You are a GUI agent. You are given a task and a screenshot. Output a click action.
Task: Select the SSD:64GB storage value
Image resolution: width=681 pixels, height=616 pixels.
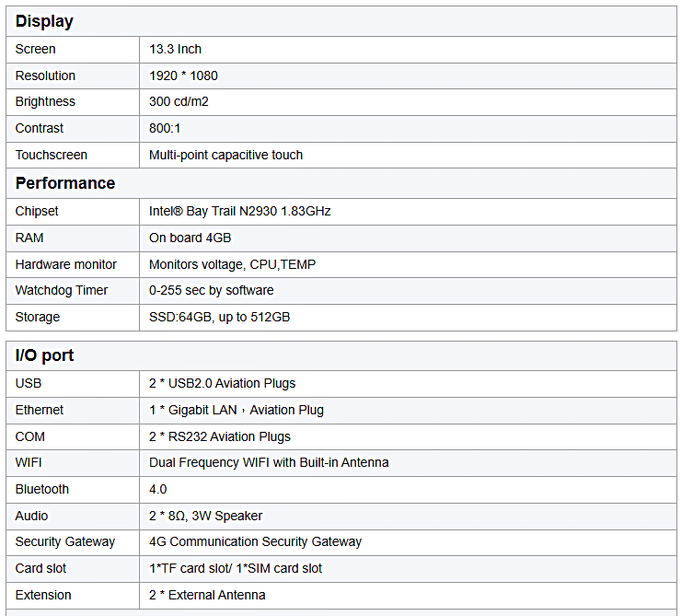pos(219,317)
